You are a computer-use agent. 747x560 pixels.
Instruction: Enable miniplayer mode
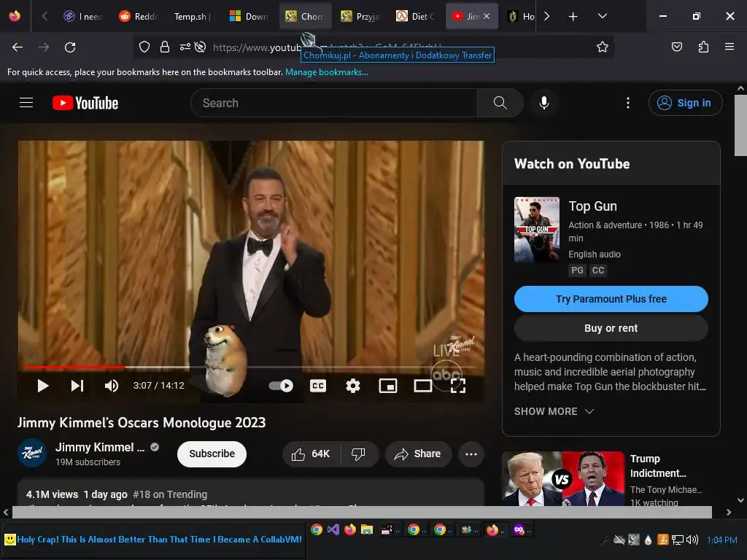click(388, 386)
